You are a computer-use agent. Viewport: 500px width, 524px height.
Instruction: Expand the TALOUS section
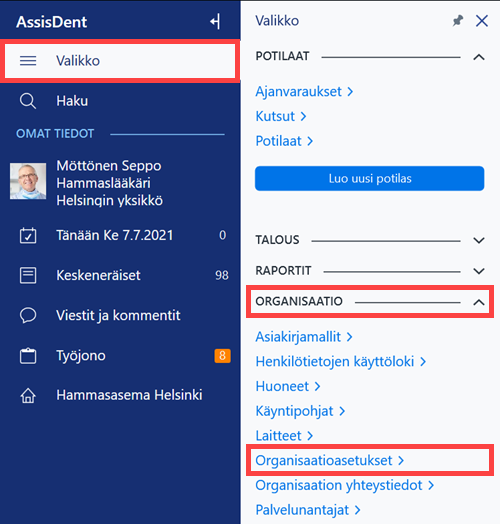click(479, 240)
